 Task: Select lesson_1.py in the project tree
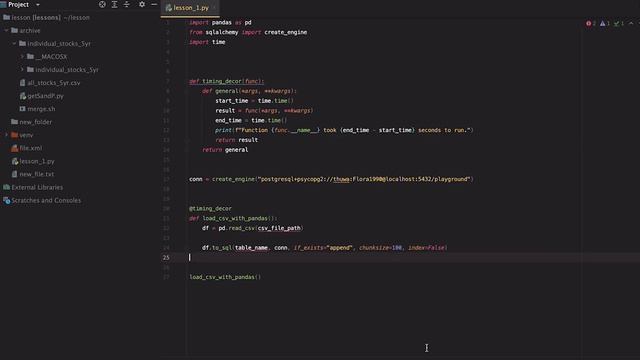37,161
